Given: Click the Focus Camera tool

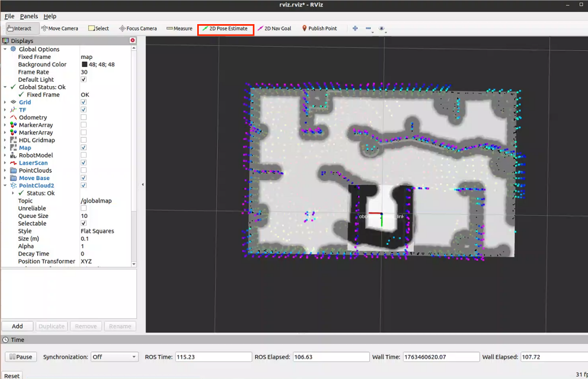Looking at the screenshot, I should click(x=138, y=28).
